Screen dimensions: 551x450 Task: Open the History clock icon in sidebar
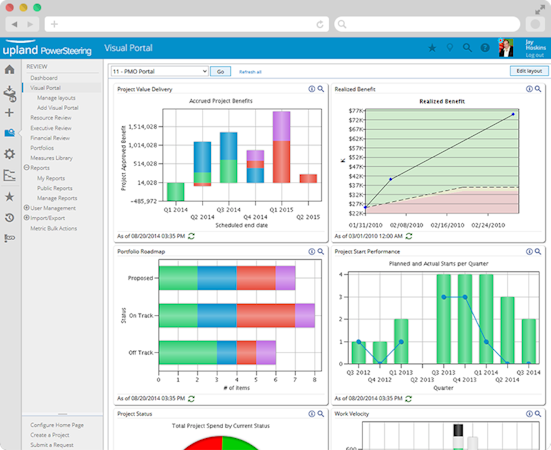(x=9, y=218)
